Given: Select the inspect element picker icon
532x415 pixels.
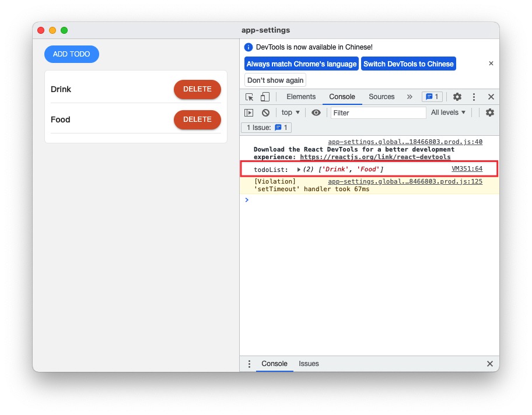Looking at the screenshot, I should pyautogui.click(x=250, y=97).
